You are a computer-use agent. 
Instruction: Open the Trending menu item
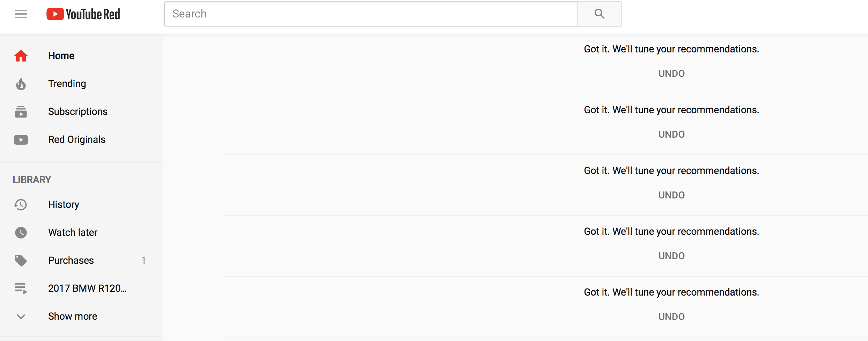point(67,84)
